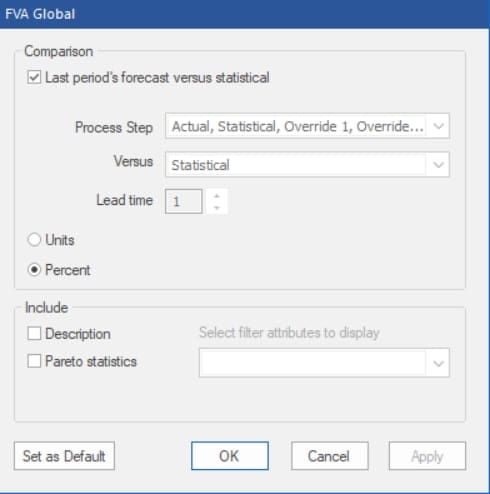
Task: Click into the Lead time field
Action: click(184, 201)
